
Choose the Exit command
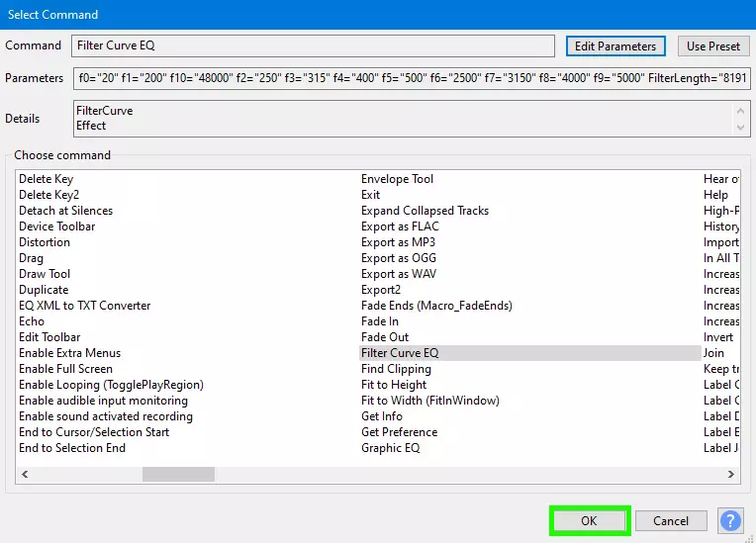370,195
